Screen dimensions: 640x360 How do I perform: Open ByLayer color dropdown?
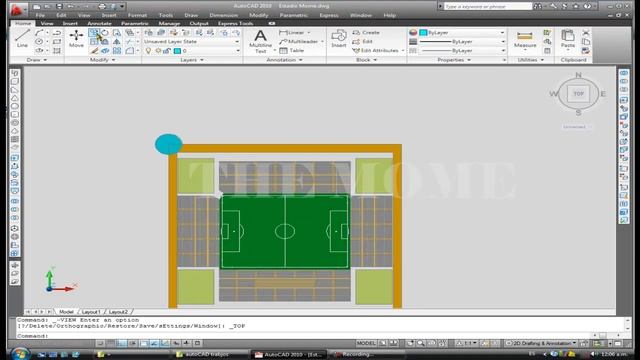[463, 32]
